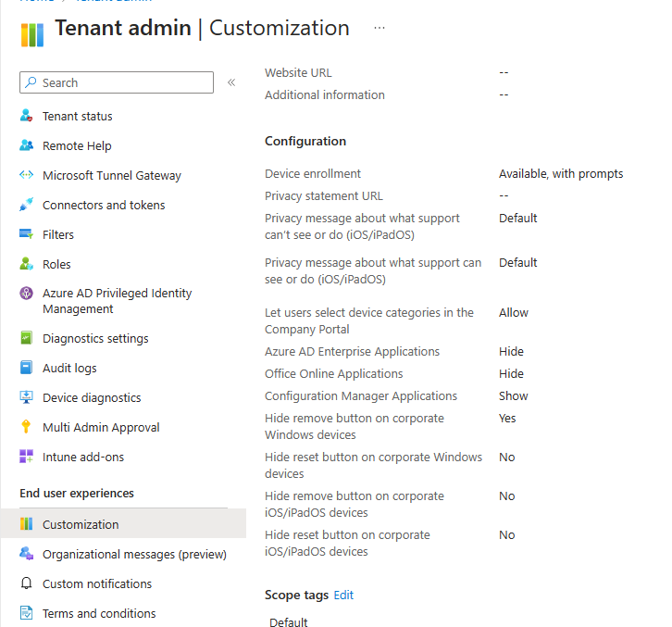This screenshot has width=672, height=627.
Task: Click the Device diagnostics icon
Action: pos(26,397)
